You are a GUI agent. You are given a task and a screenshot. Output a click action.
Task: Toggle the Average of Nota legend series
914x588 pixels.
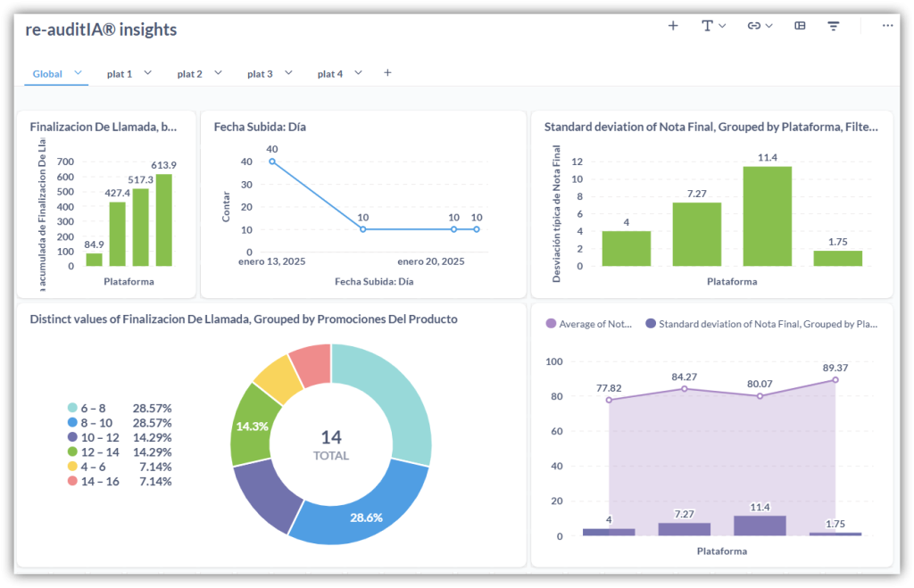pos(589,325)
